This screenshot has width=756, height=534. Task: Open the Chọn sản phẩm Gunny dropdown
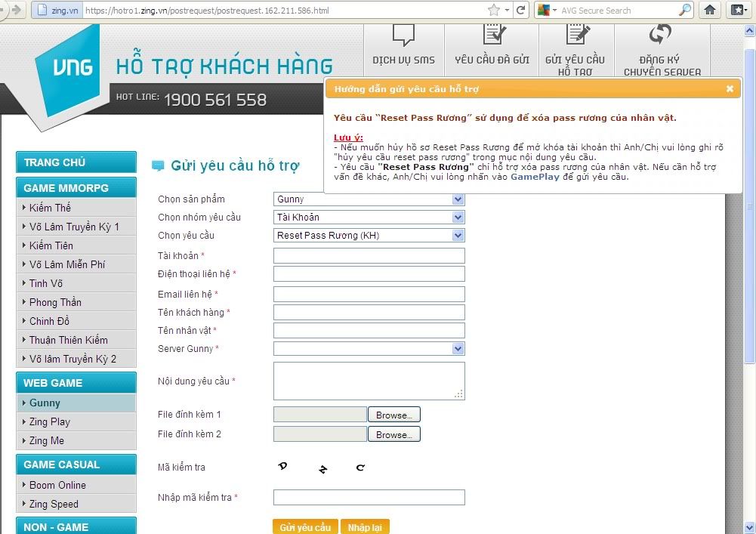(x=369, y=199)
